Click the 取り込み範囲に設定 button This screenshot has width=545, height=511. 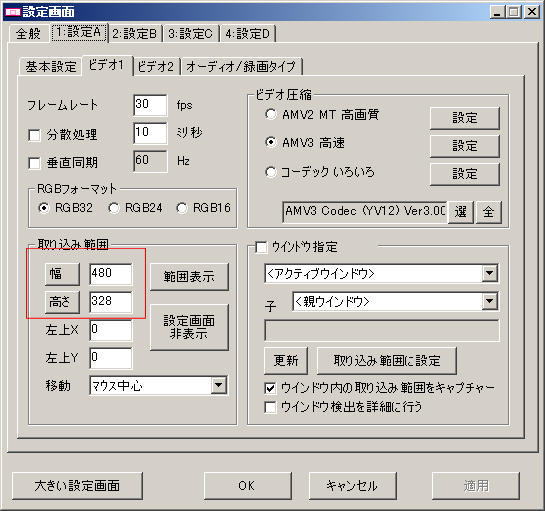[x=387, y=360]
